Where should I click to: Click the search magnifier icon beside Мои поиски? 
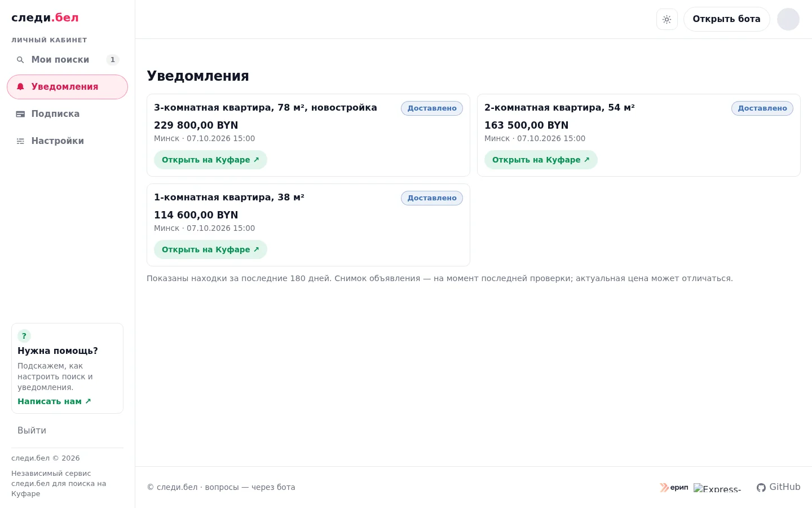[20, 60]
